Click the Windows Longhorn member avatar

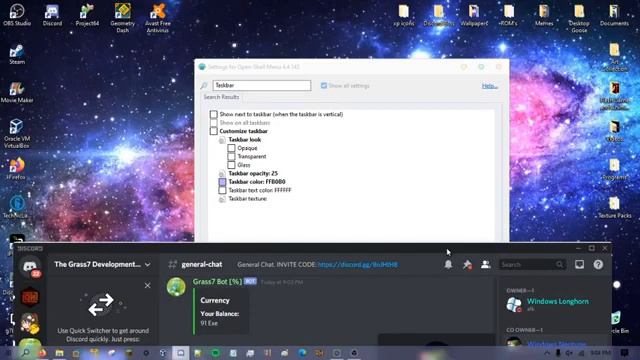pos(514,304)
